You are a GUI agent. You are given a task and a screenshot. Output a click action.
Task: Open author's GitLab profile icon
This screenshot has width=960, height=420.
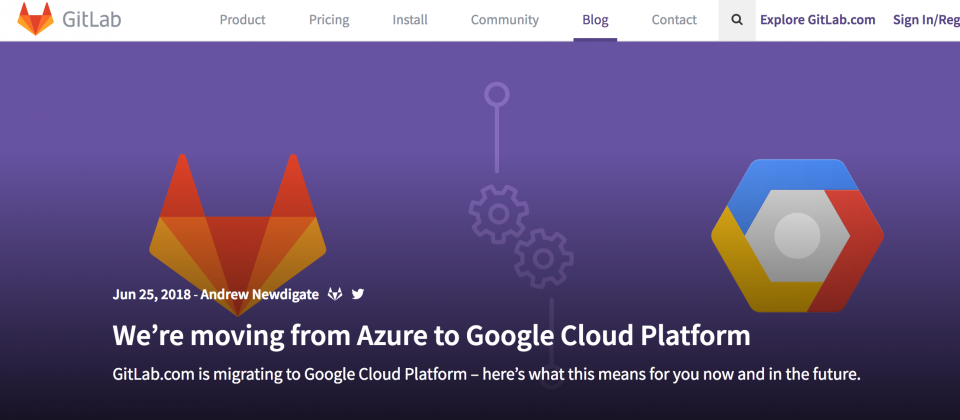pos(335,294)
